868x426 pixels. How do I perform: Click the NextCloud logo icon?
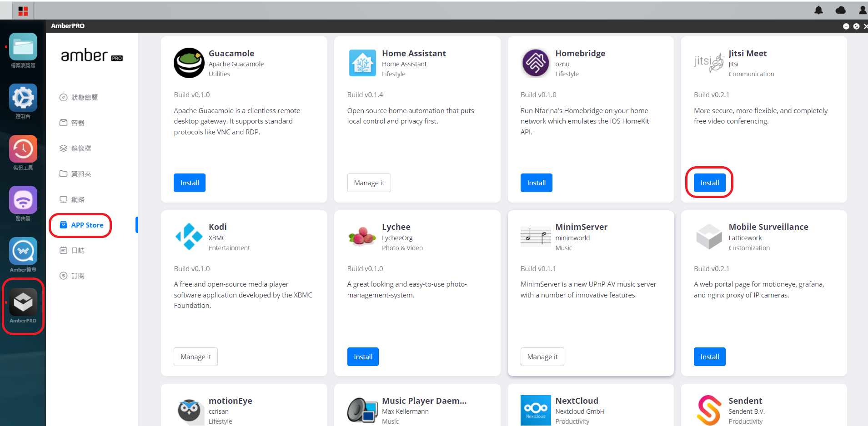click(536, 410)
